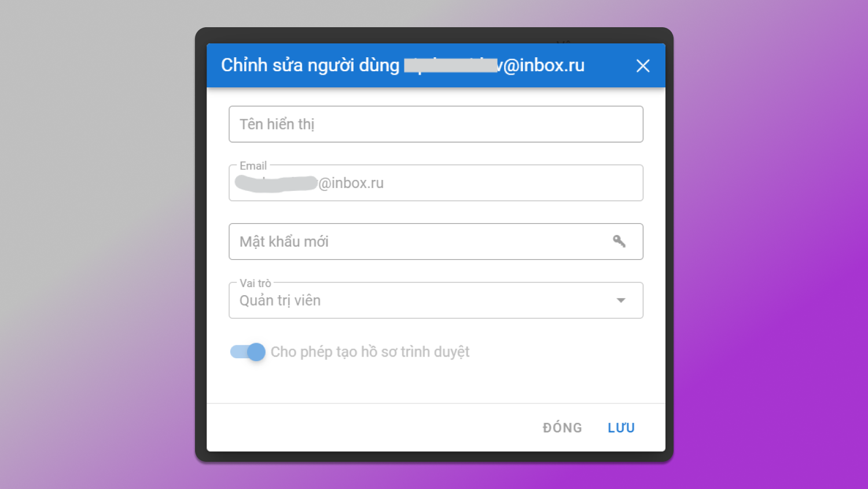Click the floating Email field label
Screen dimensions: 868x489
[x=253, y=166]
